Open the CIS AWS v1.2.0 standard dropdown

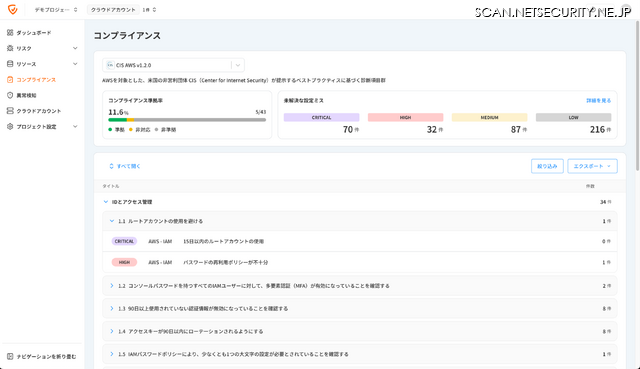pyautogui.click(x=173, y=65)
